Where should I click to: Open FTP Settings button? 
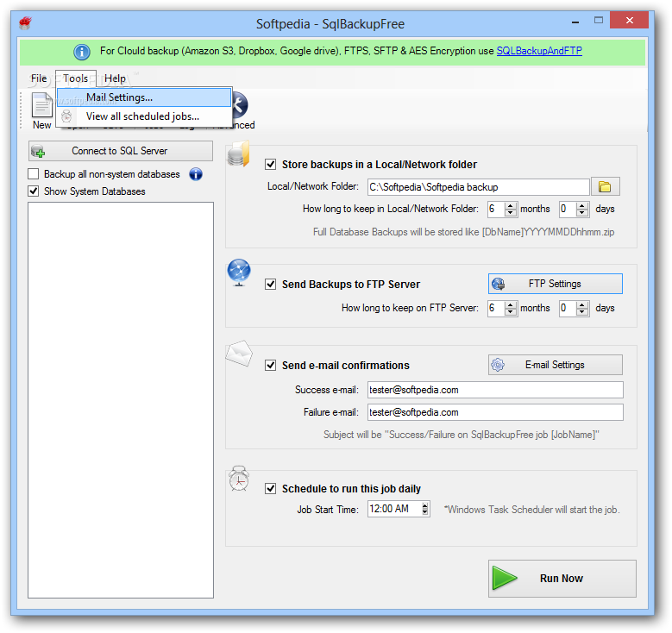click(x=555, y=284)
